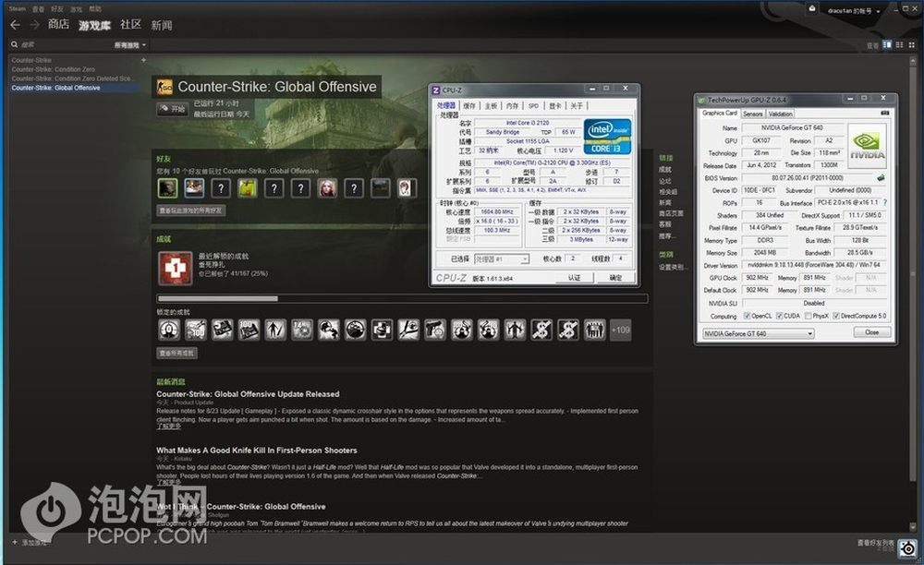This screenshot has width=924, height=565.
Task: Click the plus icon beside Counter-Strike
Action: 143,60
